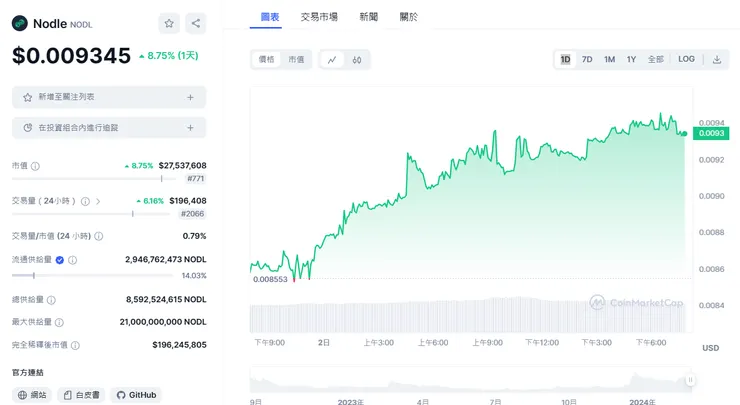Viewport: 740px width, 405px height.
Task: Click 21,000,000,000 NODL max supply
Action: click(163, 322)
